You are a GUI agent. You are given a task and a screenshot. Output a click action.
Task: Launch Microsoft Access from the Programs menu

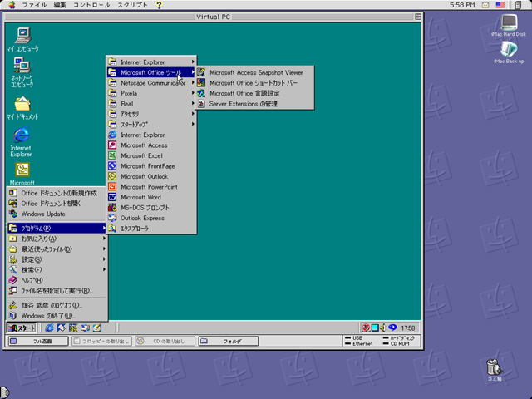coord(151,145)
